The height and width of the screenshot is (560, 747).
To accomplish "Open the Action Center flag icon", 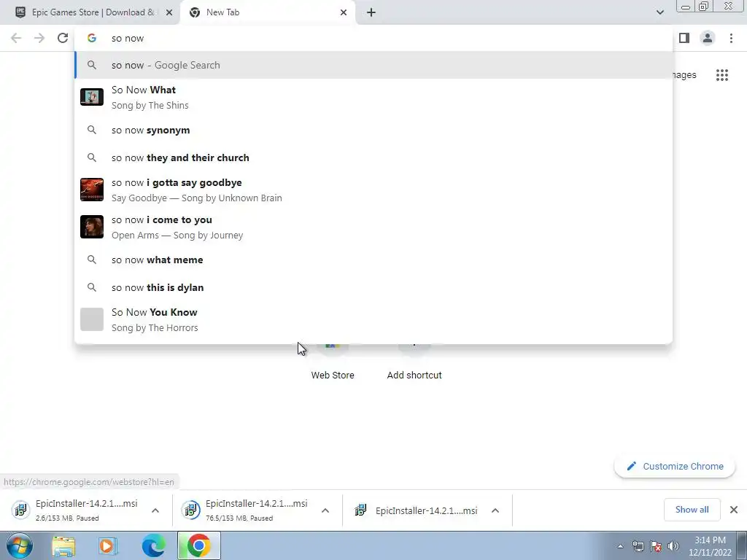I will click(x=656, y=546).
